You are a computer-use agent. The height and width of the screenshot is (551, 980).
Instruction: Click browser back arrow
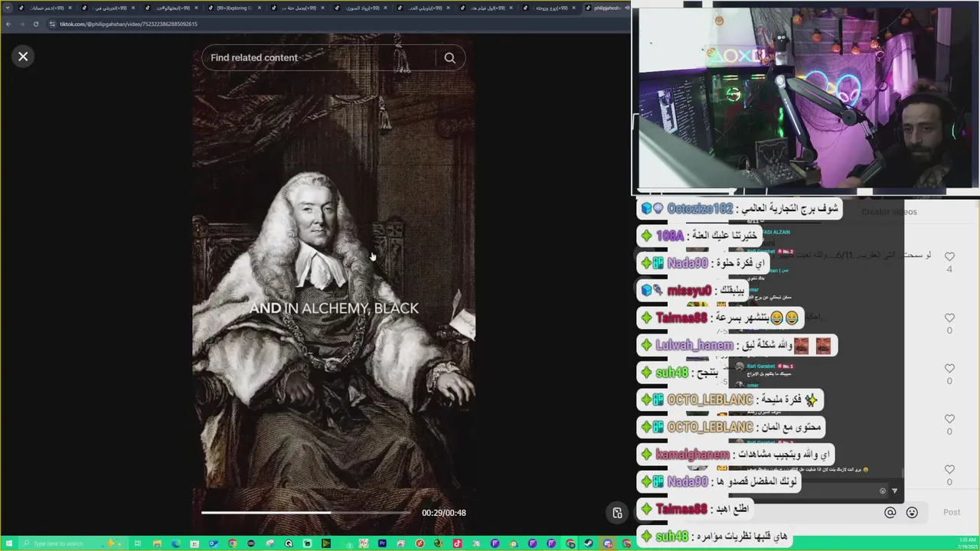point(8,24)
